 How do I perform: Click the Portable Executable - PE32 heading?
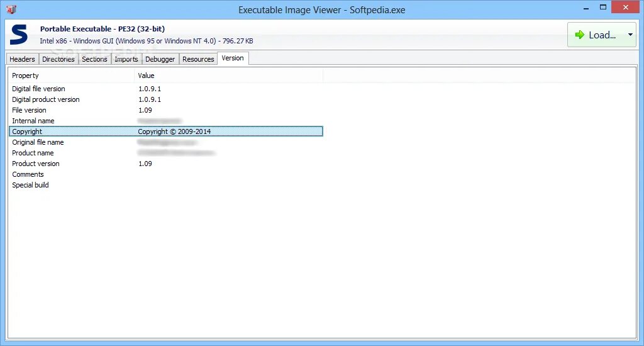point(103,29)
